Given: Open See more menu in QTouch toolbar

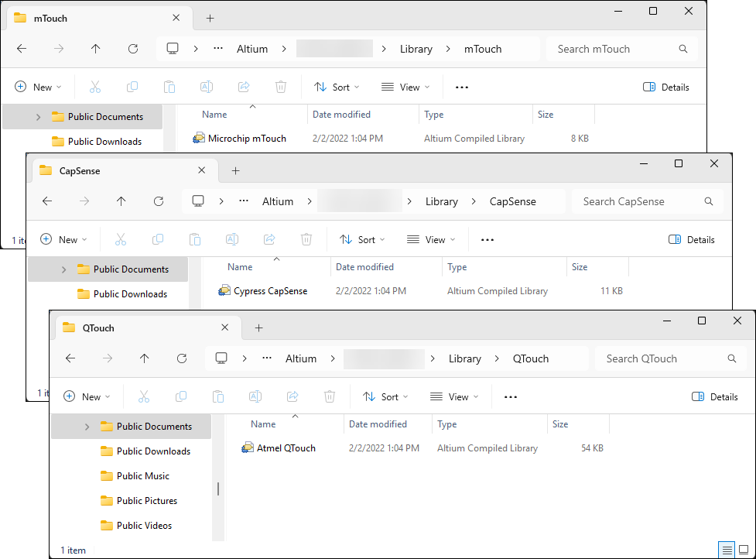Looking at the screenshot, I should click(511, 397).
